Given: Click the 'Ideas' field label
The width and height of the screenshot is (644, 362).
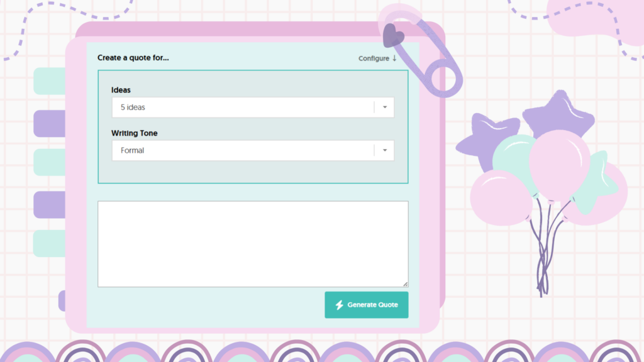Looking at the screenshot, I should [x=121, y=90].
